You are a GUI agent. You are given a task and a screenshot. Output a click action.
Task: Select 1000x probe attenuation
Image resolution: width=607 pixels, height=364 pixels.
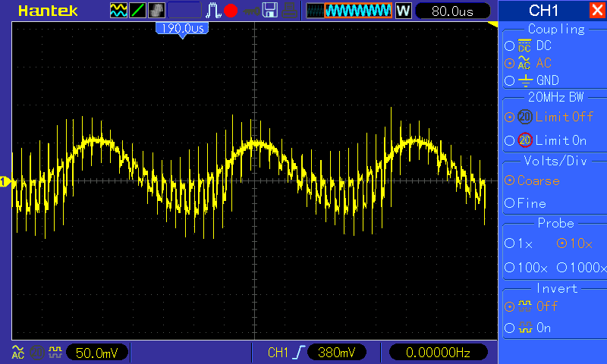(x=581, y=267)
